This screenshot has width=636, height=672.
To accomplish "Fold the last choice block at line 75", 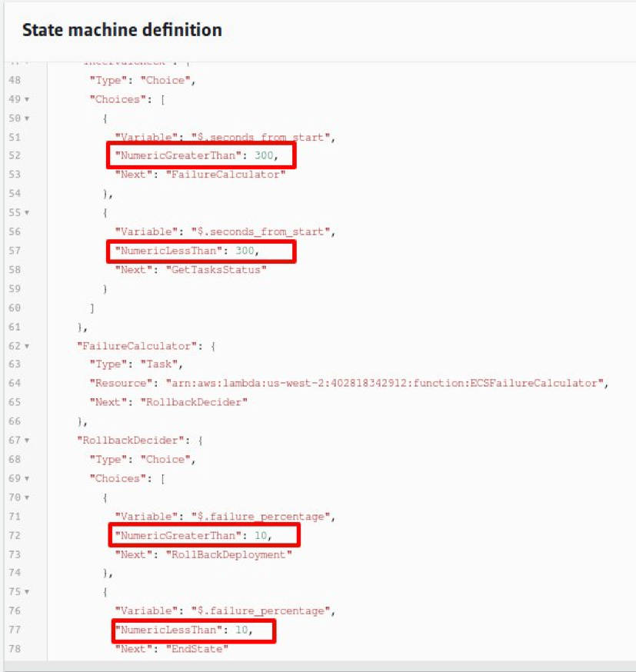I will [x=27, y=592].
